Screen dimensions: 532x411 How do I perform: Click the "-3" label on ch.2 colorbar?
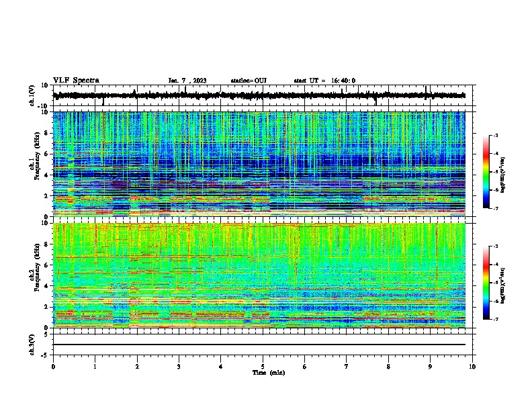495,246
